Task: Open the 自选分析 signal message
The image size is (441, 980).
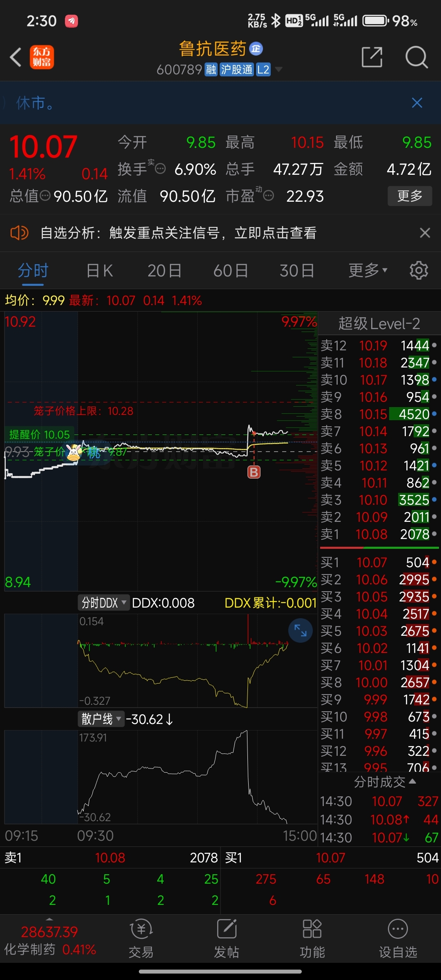Action: click(178, 233)
